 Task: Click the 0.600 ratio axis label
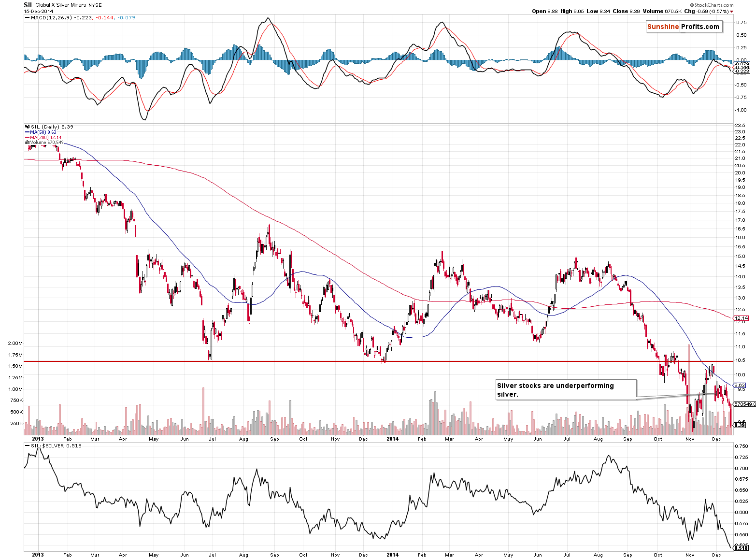741,513
